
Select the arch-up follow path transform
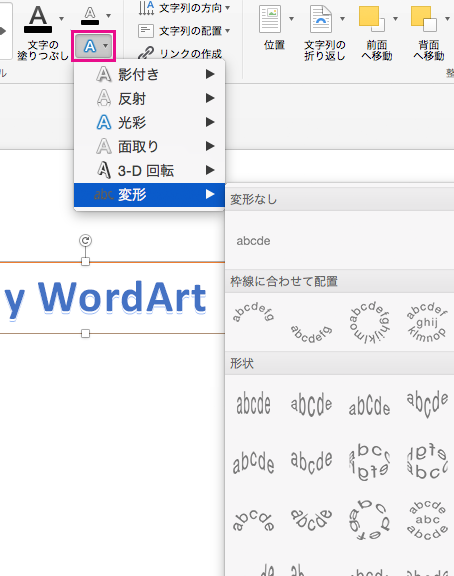(253, 312)
